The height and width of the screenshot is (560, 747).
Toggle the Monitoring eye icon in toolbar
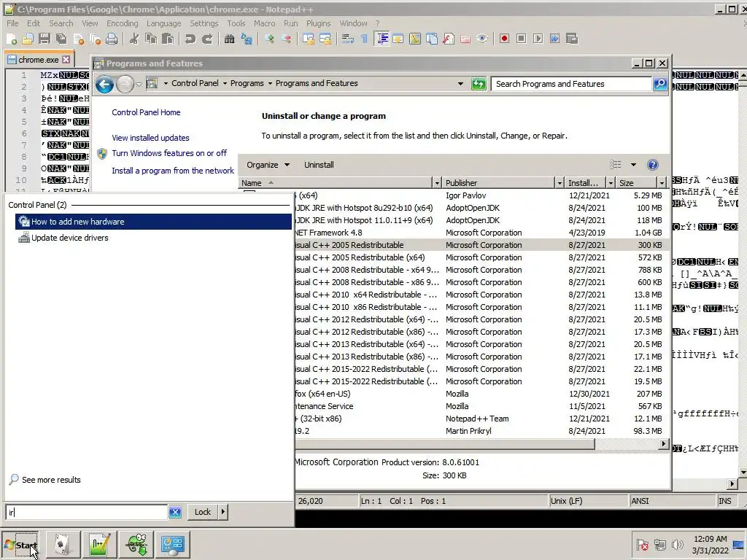(482, 39)
